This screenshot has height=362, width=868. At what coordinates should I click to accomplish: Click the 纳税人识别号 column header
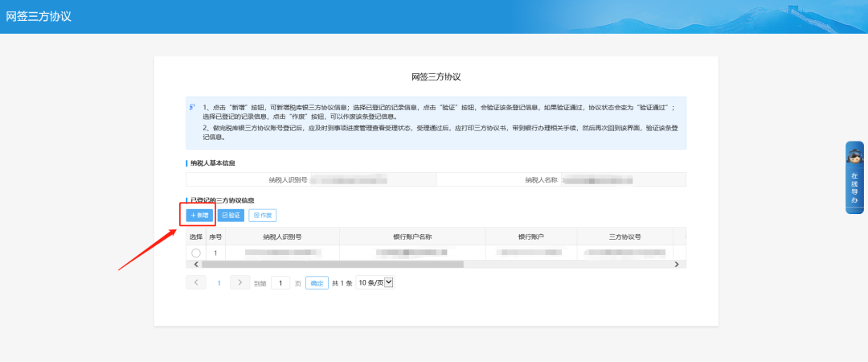click(x=282, y=237)
